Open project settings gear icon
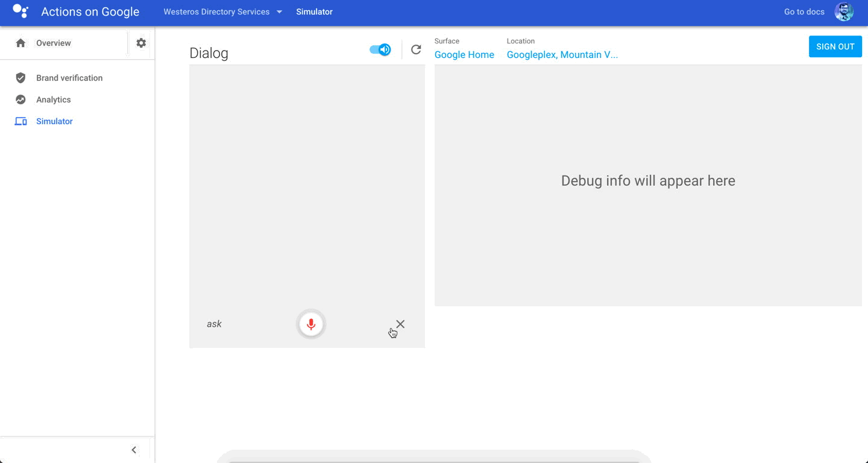Screen dimensions: 868x463 141,43
